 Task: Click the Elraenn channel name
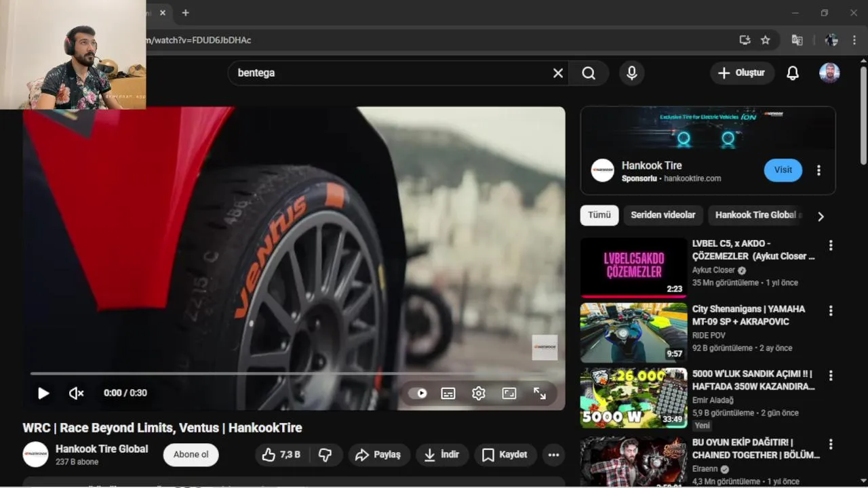(707, 469)
